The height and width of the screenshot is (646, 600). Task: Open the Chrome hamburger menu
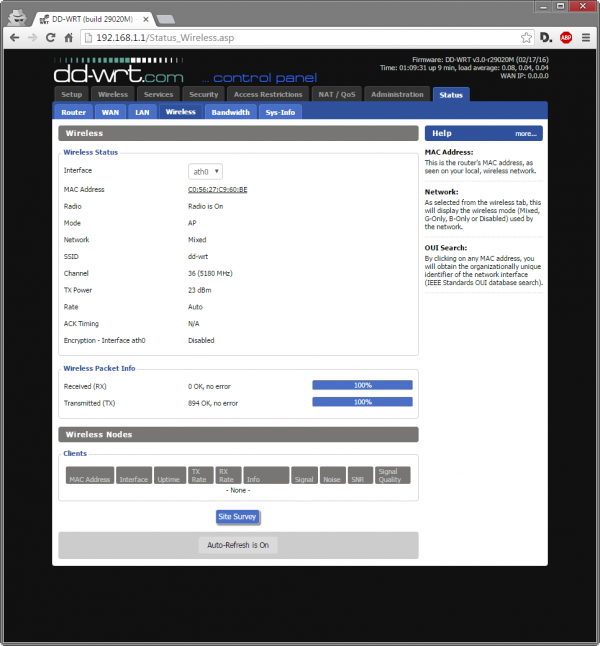point(586,37)
